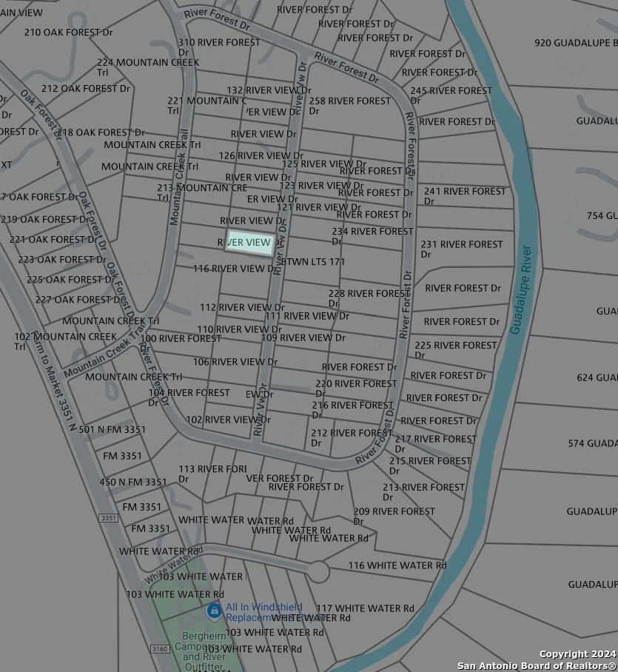Click the 106 RIVER VIEW Dr label
Viewport: 618px width, 672px height.
(235, 362)
